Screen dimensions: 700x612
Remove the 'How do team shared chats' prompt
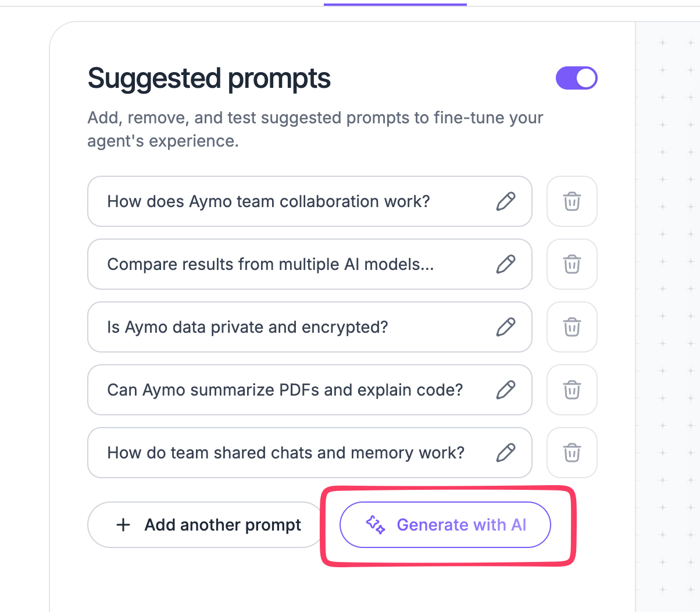(572, 453)
